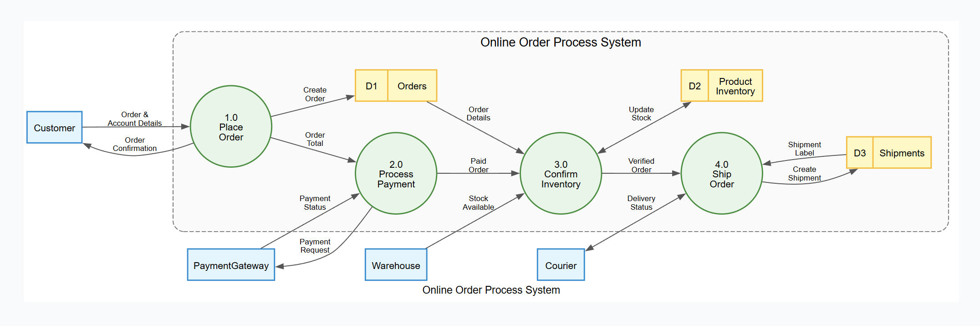Screen dimensions: 980x326
Task: Click the system boundary title at top
Action: [561, 42]
